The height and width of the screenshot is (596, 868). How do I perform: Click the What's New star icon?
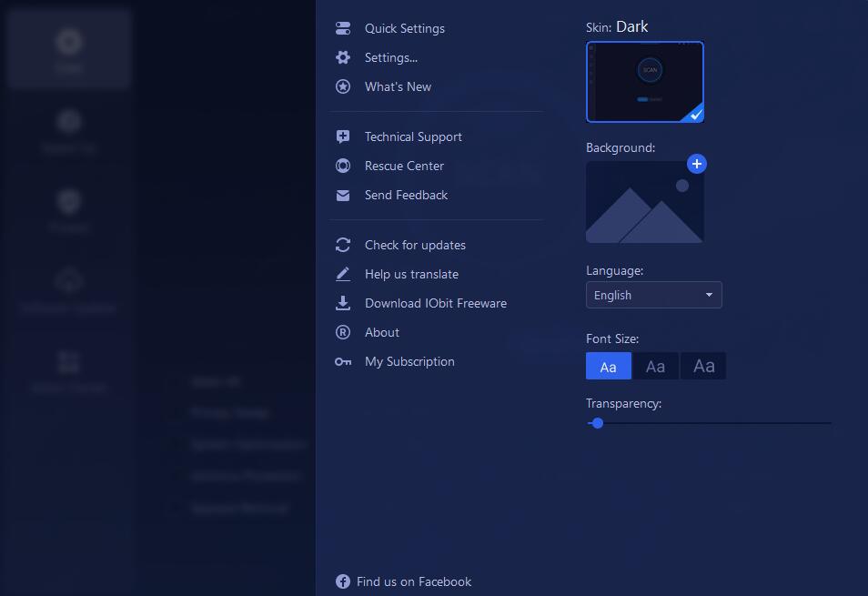coord(343,86)
